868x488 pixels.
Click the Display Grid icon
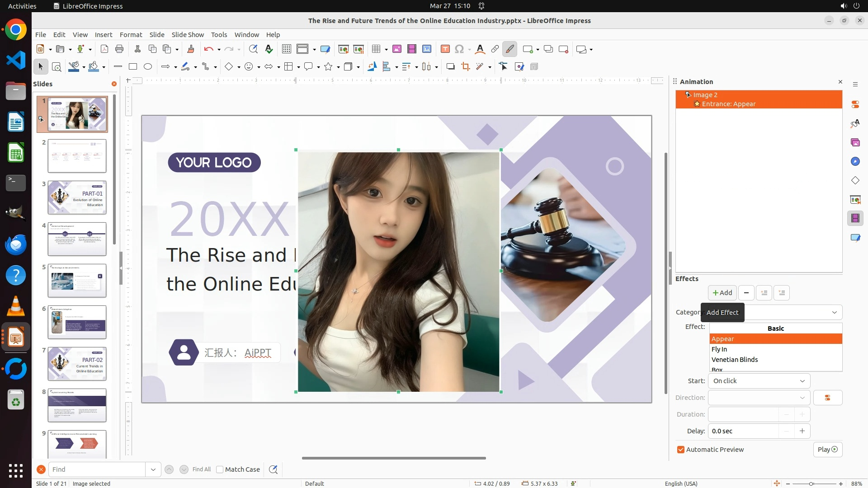[286, 49]
